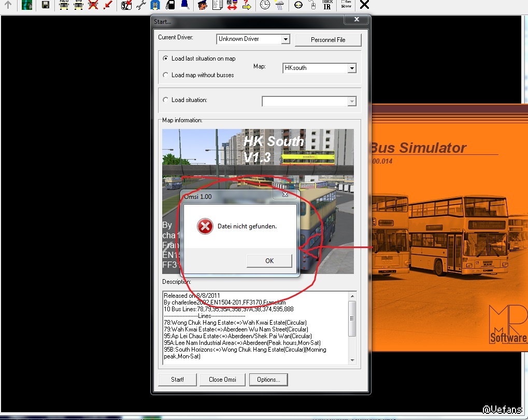Expand the Map dropdown showing HKsouth
The image size is (528, 420).
point(351,68)
